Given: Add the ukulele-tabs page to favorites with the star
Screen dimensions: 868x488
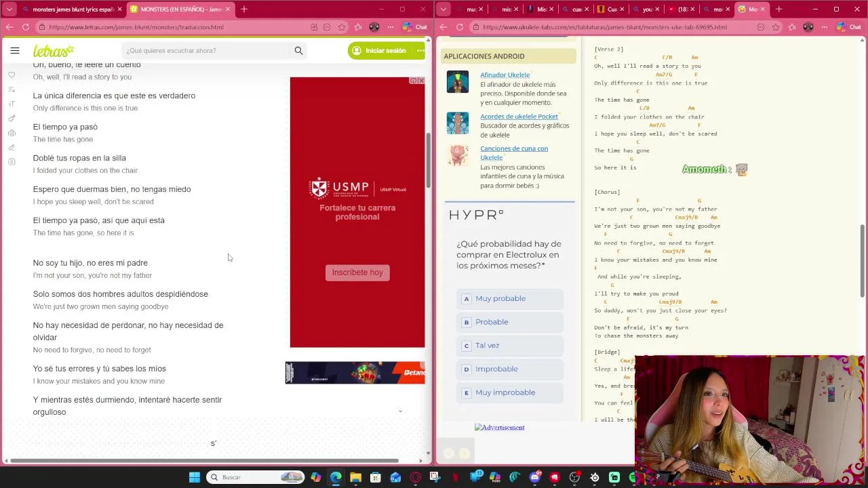Looking at the screenshot, I should (776, 27).
